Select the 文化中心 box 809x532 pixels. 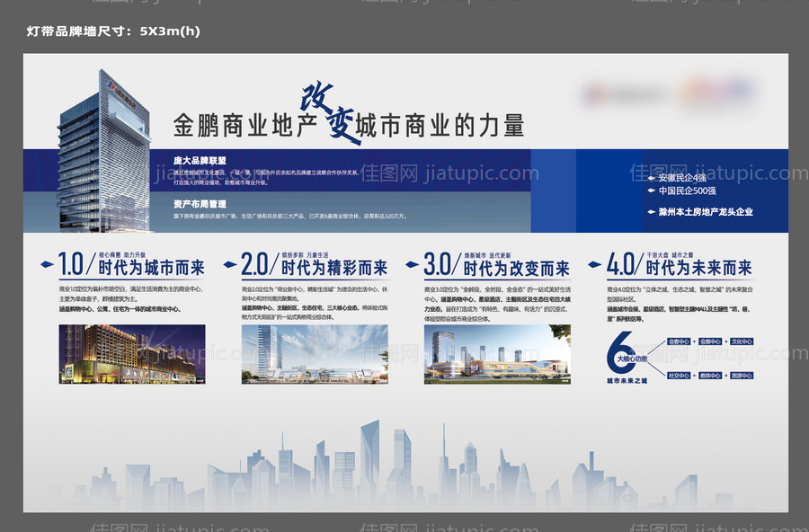pos(742,341)
